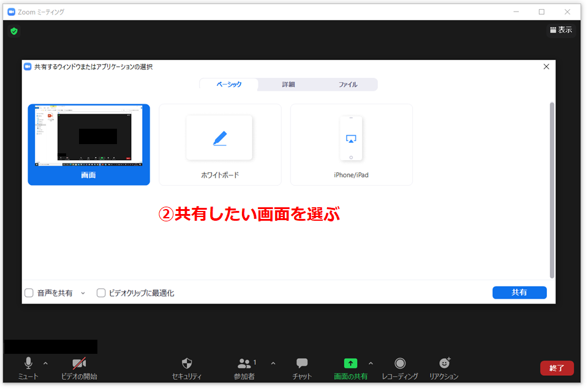Screen dimensions: 588x390
Task: Select the ホワイトボード share option
Action: coord(220,145)
